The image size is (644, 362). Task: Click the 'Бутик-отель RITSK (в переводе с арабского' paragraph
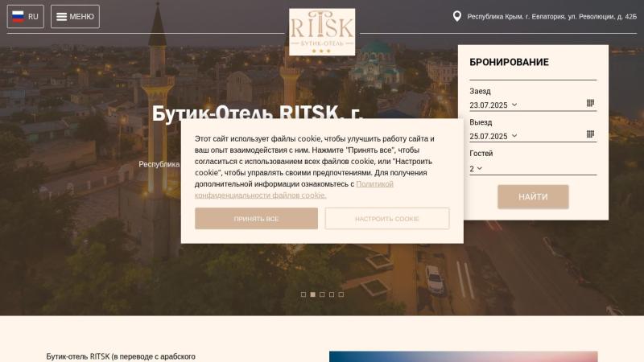[x=121, y=356]
